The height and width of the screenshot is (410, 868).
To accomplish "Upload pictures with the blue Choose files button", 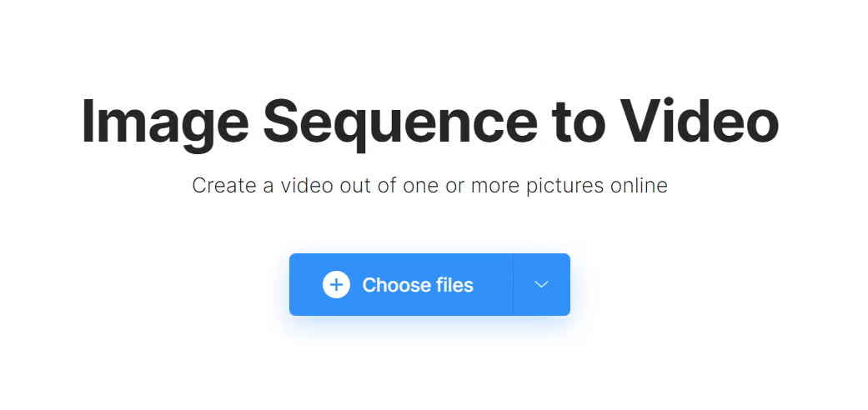I will [401, 284].
